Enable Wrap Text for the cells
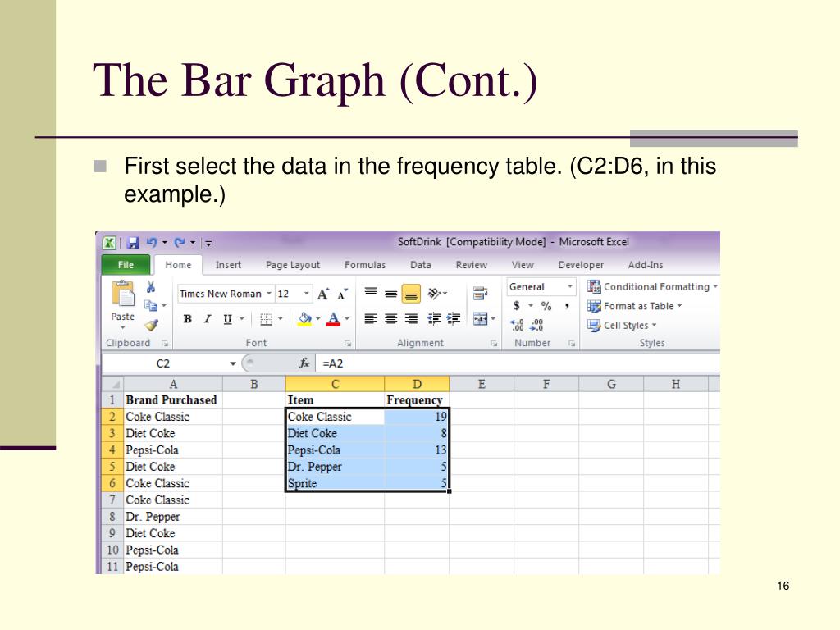Image resolution: width=840 pixels, height=630 pixels. [x=480, y=293]
